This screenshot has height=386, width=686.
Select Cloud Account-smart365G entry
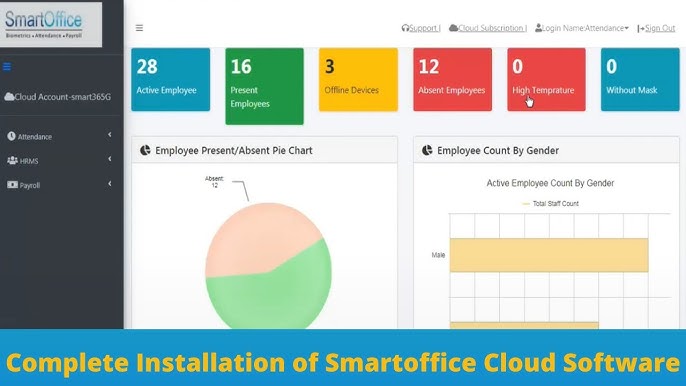click(x=58, y=97)
